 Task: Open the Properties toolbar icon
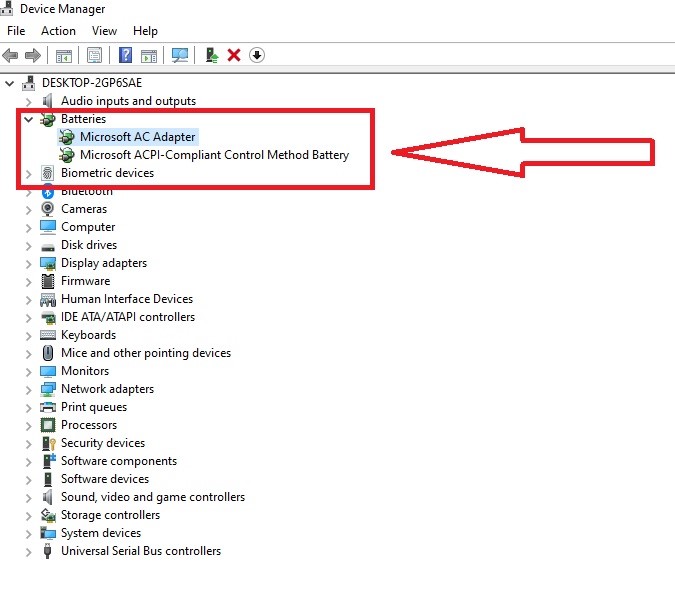[x=94, y=56]
